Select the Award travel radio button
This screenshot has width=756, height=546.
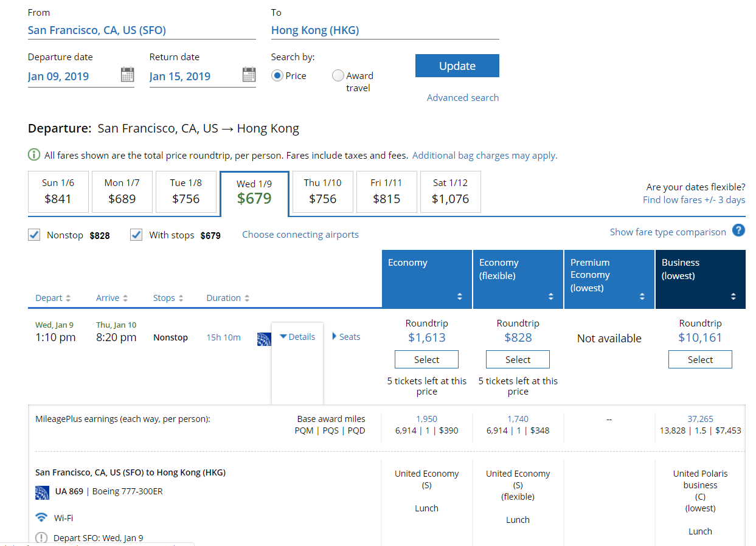[338, 76]
